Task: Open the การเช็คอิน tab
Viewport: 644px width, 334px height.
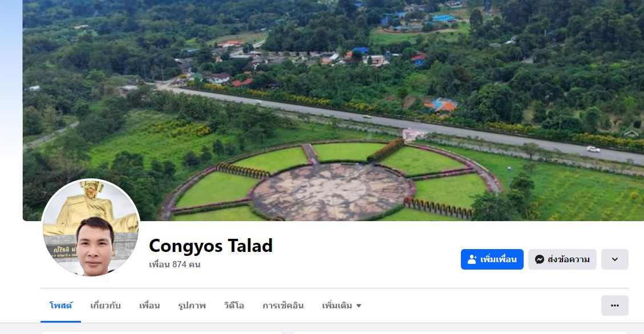Action: 283,306
